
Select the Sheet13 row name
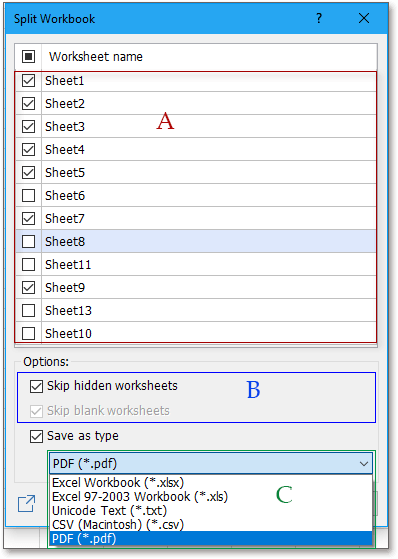(68, 311)
